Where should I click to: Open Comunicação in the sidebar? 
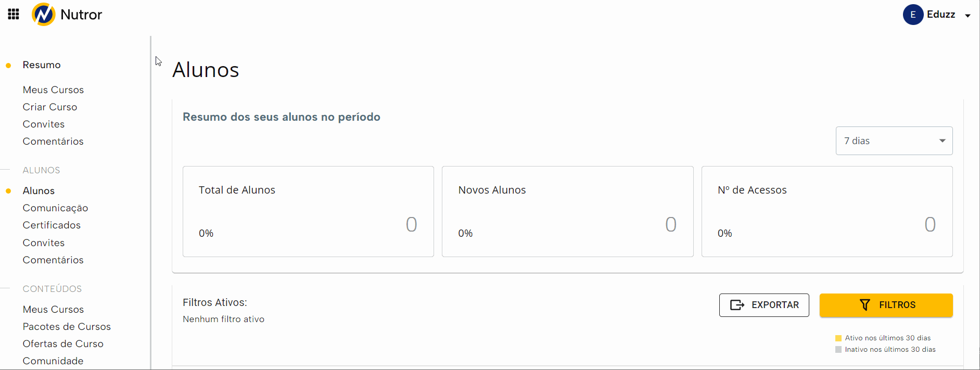coord(55,208)
